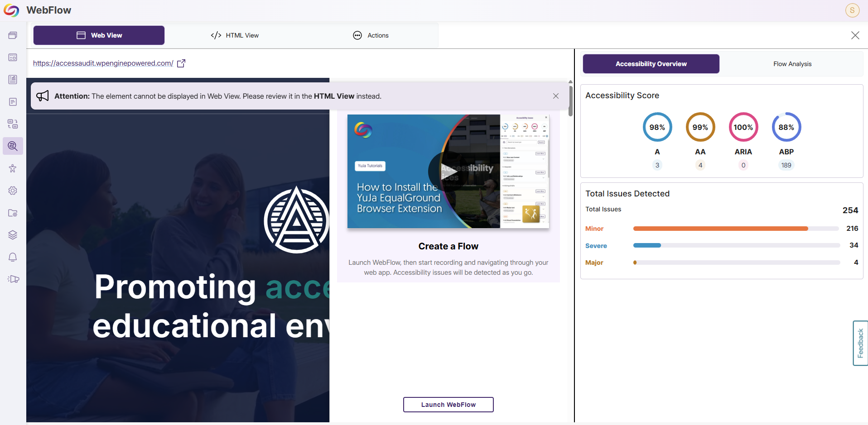Open the Feedback side tab
The image size is (868, 425).
pos(860,343)
